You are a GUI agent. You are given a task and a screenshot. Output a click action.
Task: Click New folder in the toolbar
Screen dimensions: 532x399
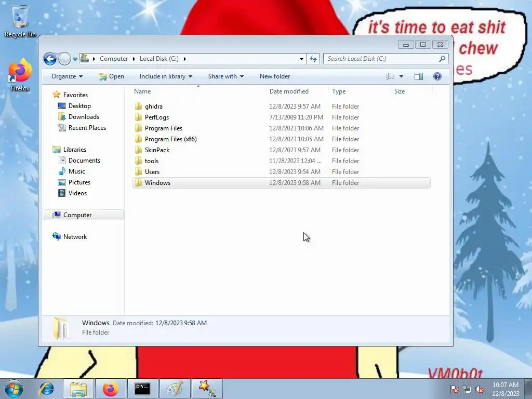click(275, 76)
